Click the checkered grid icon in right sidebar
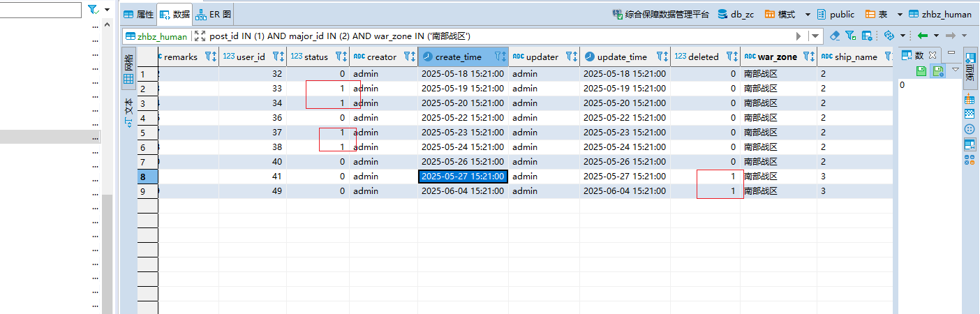The image size is (980, 314). click(970, 114)
